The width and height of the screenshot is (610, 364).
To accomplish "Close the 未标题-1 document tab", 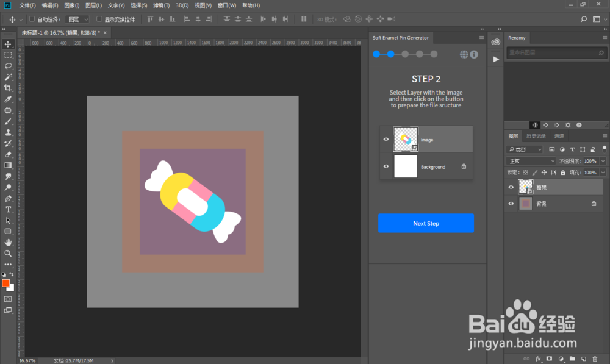I will click(105, 33).
